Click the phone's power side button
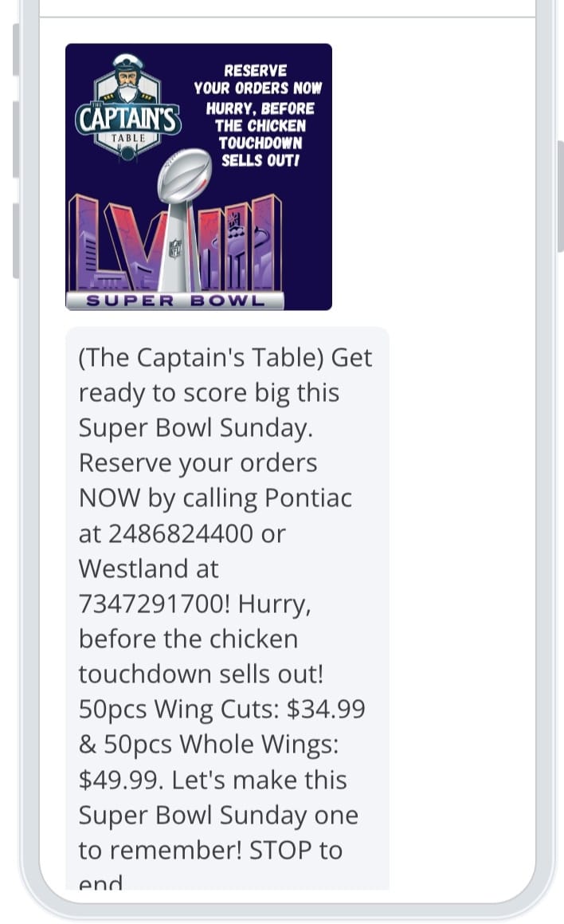This screenshot has width=564, height=924. 561,197
